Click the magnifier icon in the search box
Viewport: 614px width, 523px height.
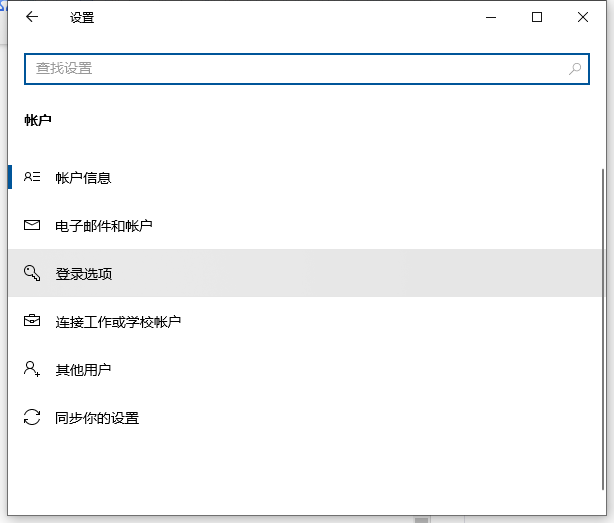[575, 69]
